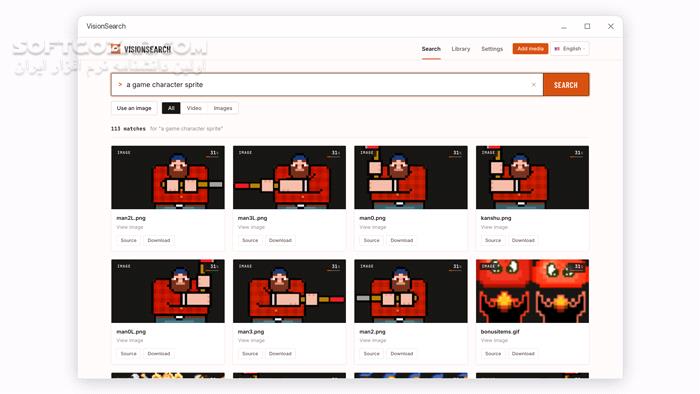
Task: Click Source under man2.png
Action: tap(371, 353)
